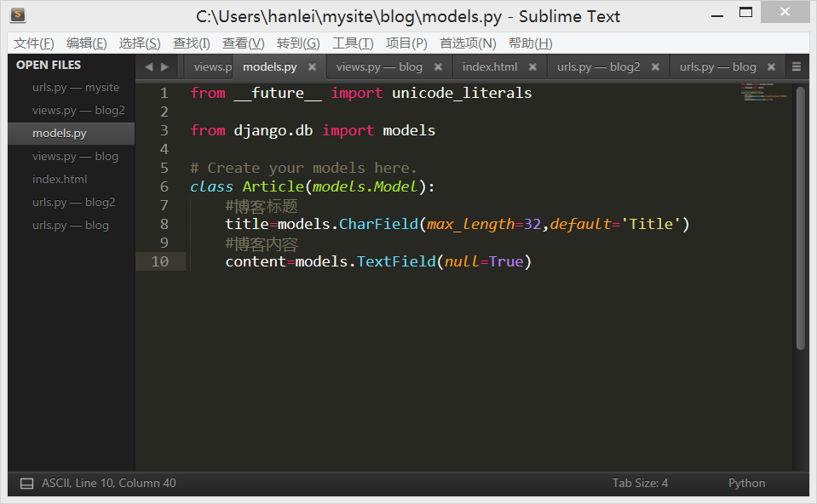Click 'models.Model' base class text
The height and width of the screenshot is (504, 817).
click(x=365, y=187)
